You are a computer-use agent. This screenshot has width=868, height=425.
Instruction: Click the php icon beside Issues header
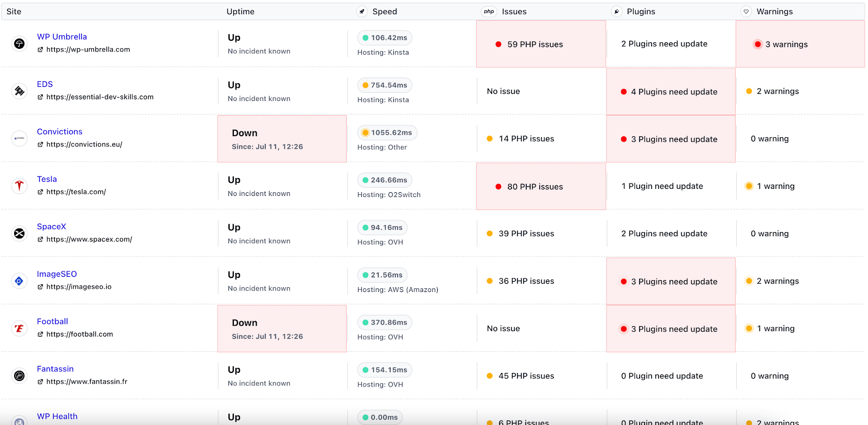coord(489,11)
